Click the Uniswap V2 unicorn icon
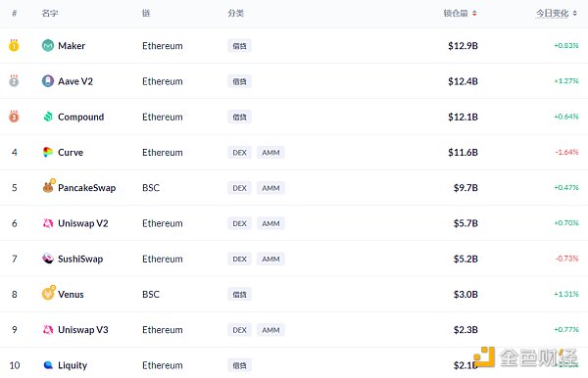This screenshot has width=588, height=378. (x=48, y=223)
